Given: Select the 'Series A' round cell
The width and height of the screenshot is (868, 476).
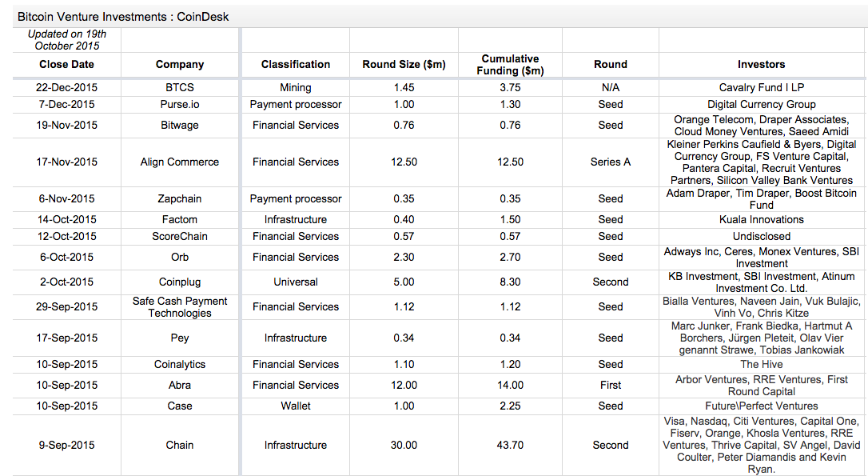Looking at the screenshot, I should tap(611, 162).
